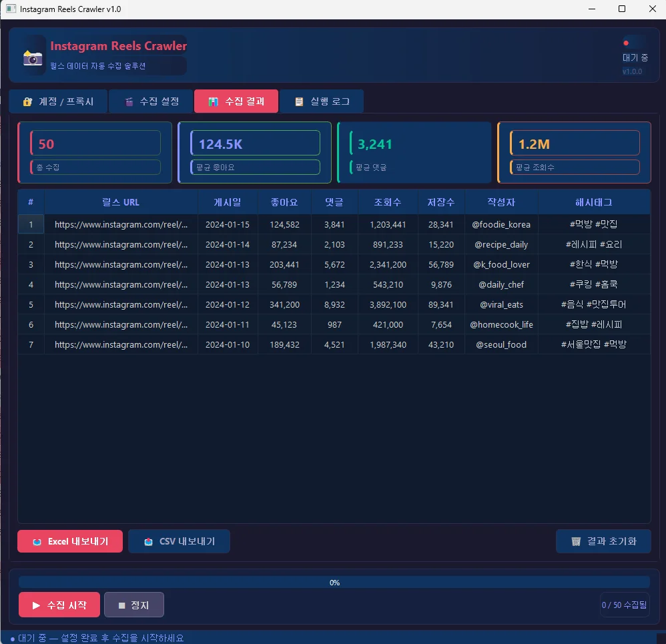
Task: Switch to the 수집 설정 tab
Action: 151,101
